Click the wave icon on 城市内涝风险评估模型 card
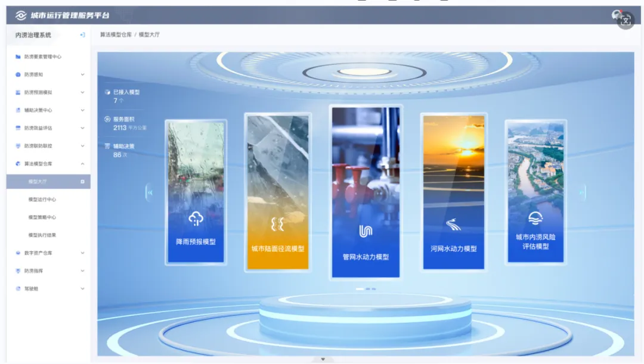This screenshot has height=364, width=644. [x=535, y=218]
